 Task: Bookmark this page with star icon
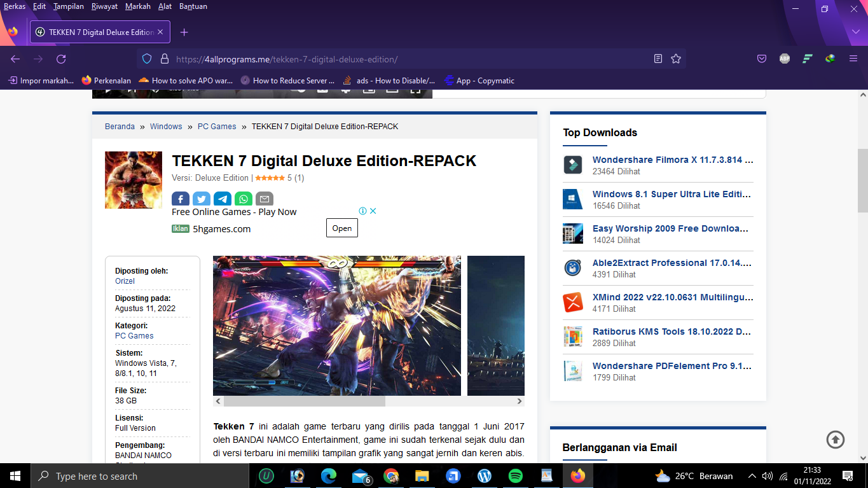(x=676, y=59)
